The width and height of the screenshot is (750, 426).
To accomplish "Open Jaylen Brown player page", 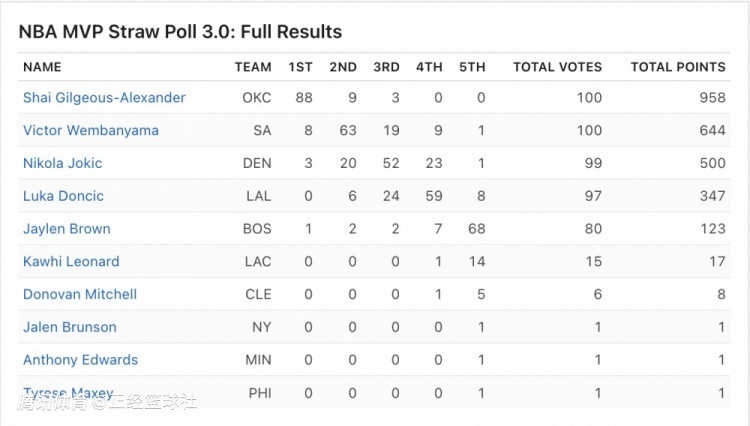I will click(67, 229).
